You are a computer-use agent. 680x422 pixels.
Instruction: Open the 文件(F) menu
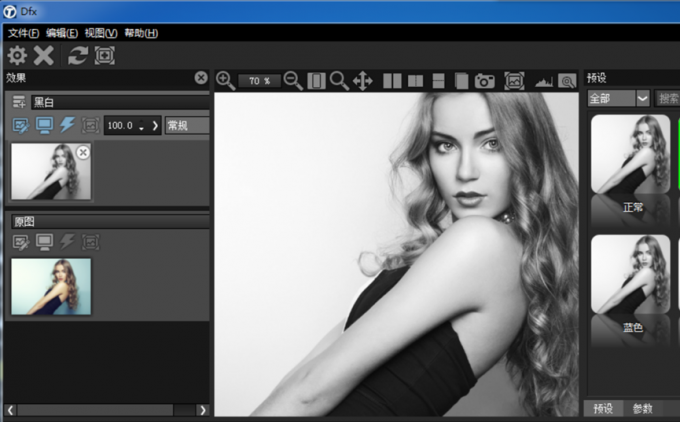click(x=23, y=33)
